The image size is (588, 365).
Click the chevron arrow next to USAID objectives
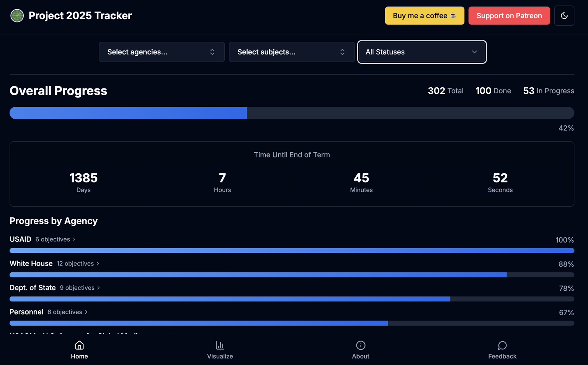pyautogui.click(x=74, y=240)
